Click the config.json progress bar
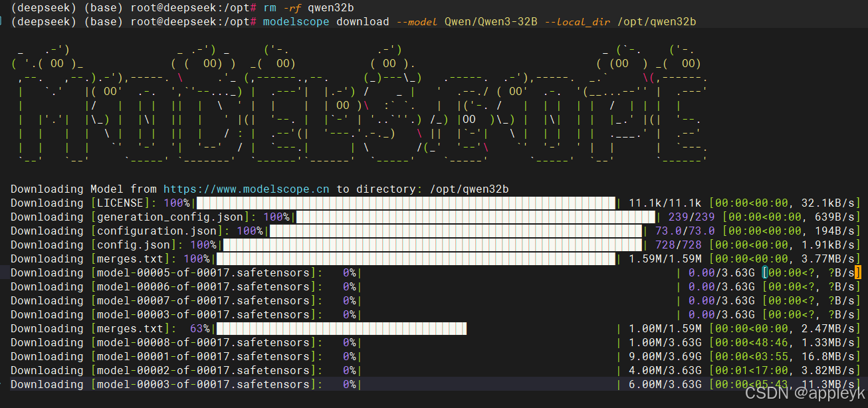868x408 pixels. point(433,245)
